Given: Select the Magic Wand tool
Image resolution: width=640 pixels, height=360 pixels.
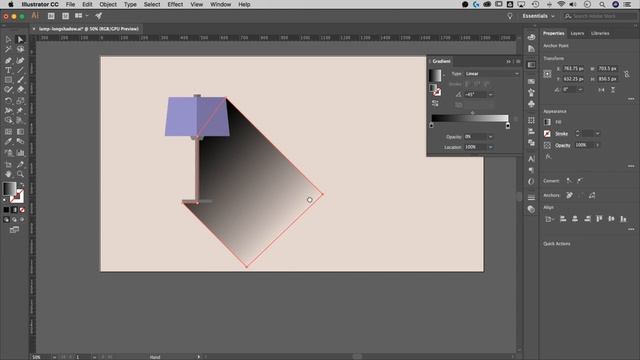Looking at the screenshot, I should (x=8, y=49).
